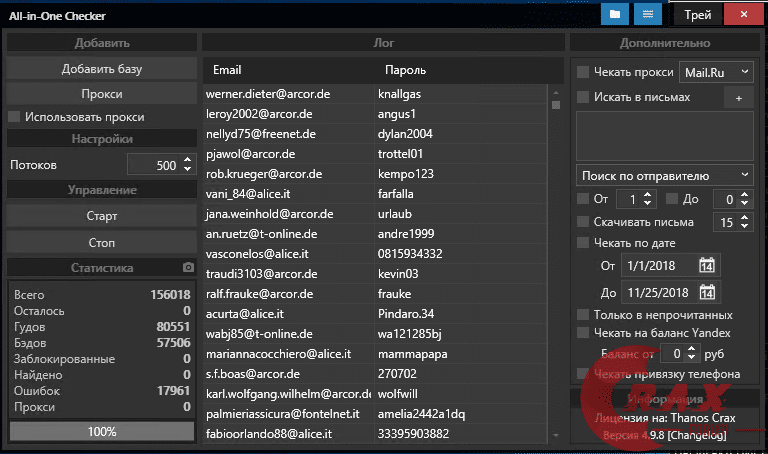
Task: Decrease the До value stepper showing 0
Action: (744, 203)
